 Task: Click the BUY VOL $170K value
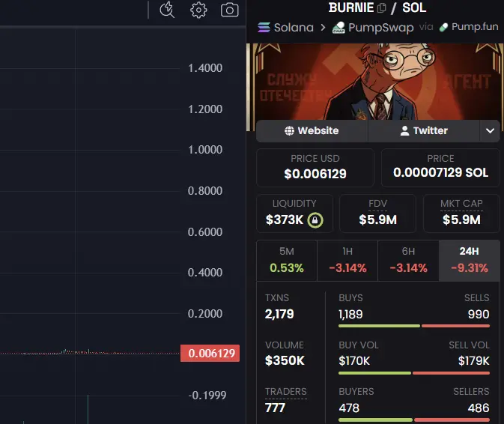tap(354, 361)
